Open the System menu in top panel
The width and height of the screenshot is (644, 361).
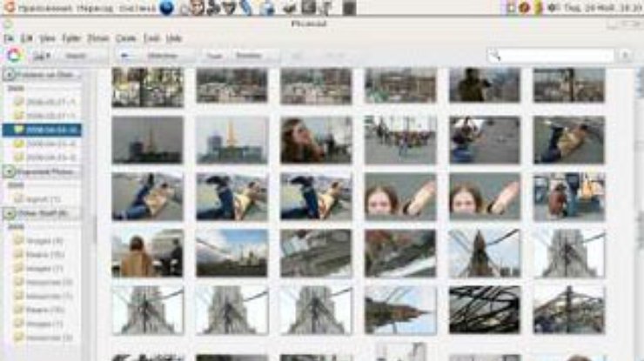coord(138,8)
